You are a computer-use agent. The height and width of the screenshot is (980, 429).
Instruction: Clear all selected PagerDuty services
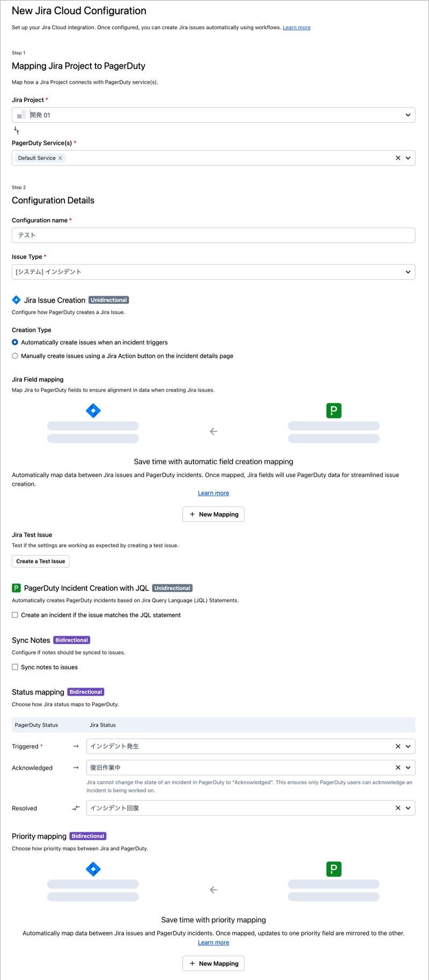(x=398, y=158)
